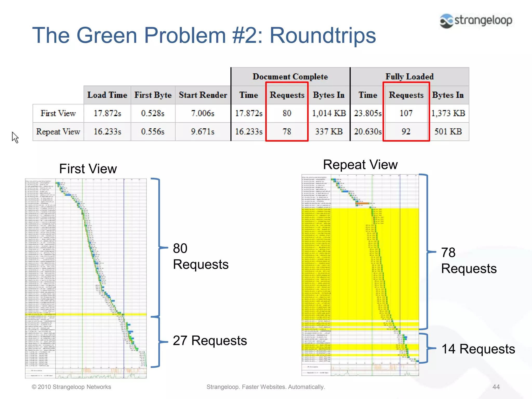Click the 80 requests cell under Document Complete
The width and height of the screenshot is (532, 399).
coord(287,113)
